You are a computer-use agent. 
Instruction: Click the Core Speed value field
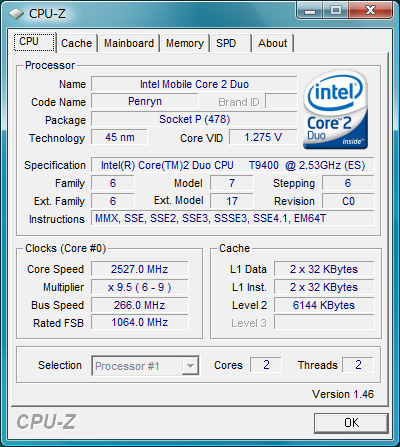[x=140, y=269]
